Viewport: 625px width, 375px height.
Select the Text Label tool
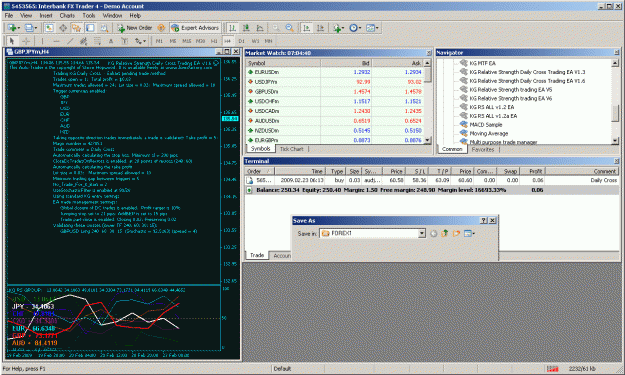(x=124, y=41)
